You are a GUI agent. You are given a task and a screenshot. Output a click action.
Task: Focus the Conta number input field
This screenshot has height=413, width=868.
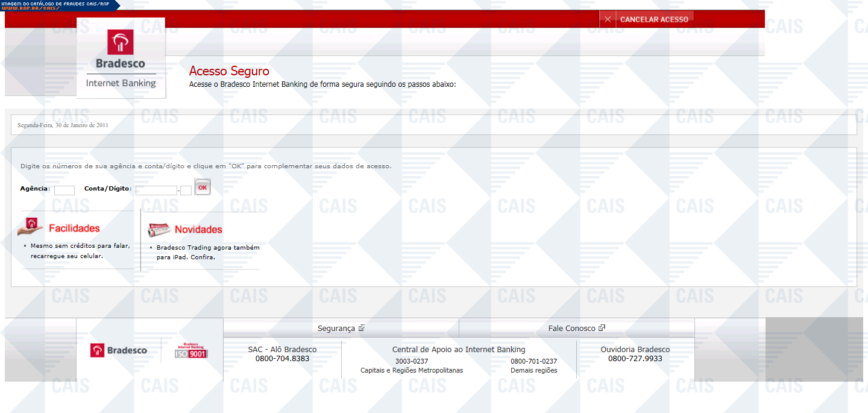[156, 190]
